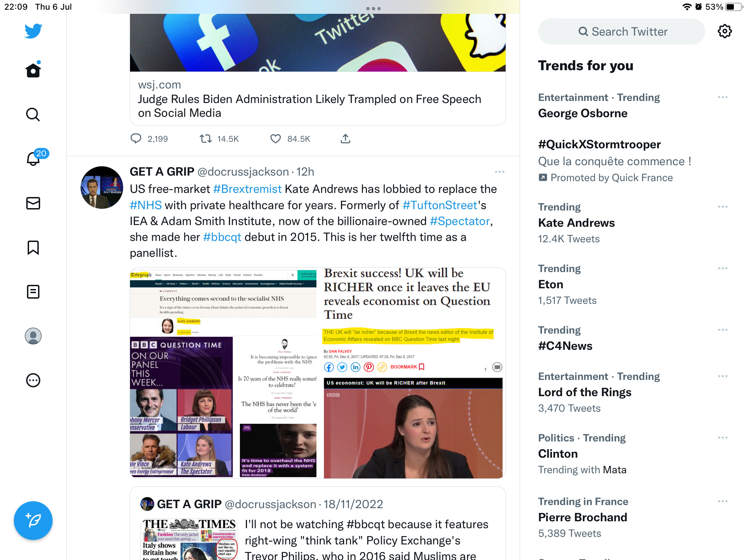Viewport: 747px width, 560px height.
Task: Select the #C4News trending topic
Action: click(x=565, y=346)
